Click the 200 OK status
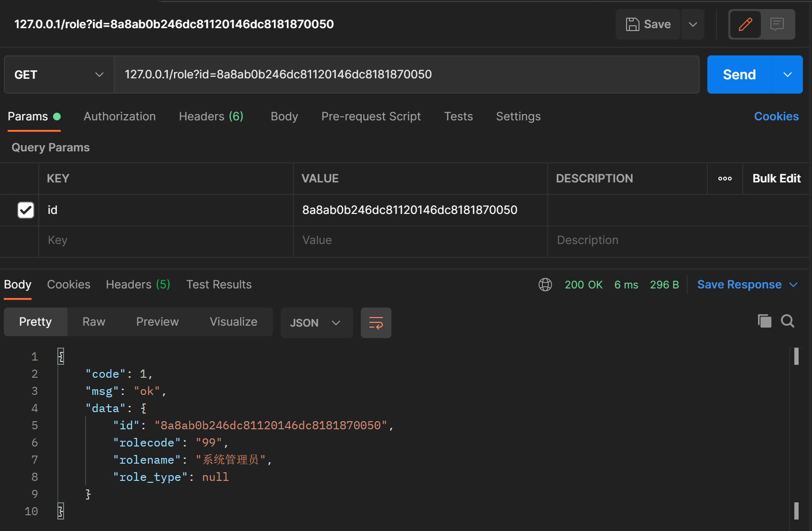The width and height of the screenshot is (812, 531). (584, 285)
